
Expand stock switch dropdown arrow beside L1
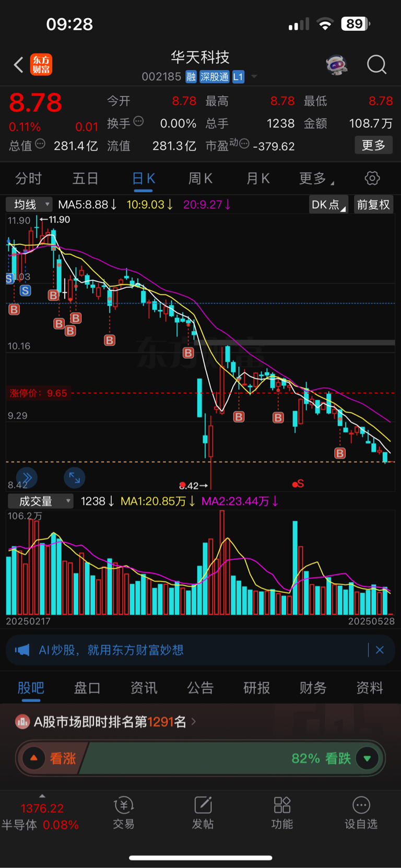[x=254, y=77]
